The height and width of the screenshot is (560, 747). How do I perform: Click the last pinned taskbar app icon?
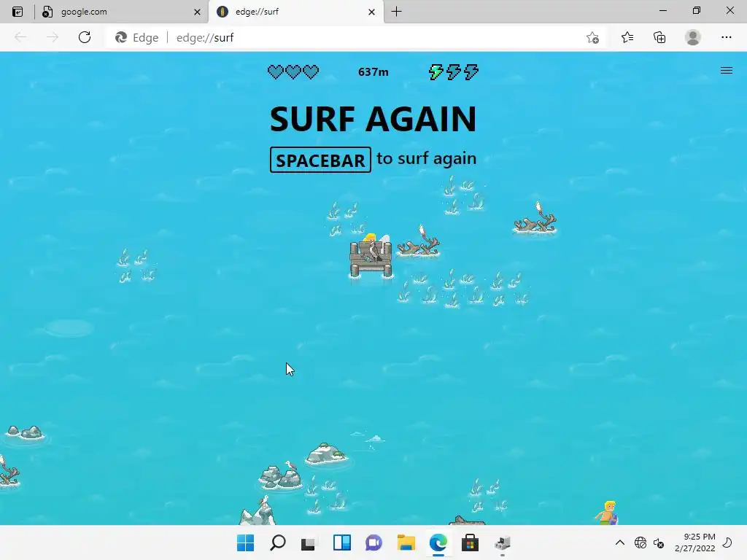pyautogui.click(x=502, y=542)
